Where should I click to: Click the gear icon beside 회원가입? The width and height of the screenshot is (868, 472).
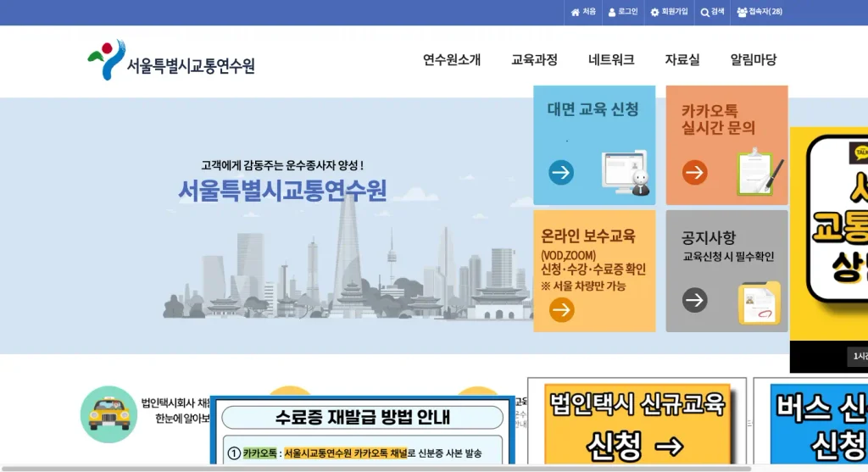click(x=654, y=12)
